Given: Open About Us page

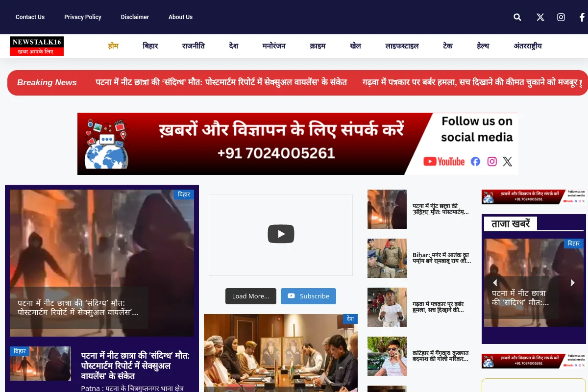Looking at the screenshot, I should pyautogui.click(x=180, y=17).
